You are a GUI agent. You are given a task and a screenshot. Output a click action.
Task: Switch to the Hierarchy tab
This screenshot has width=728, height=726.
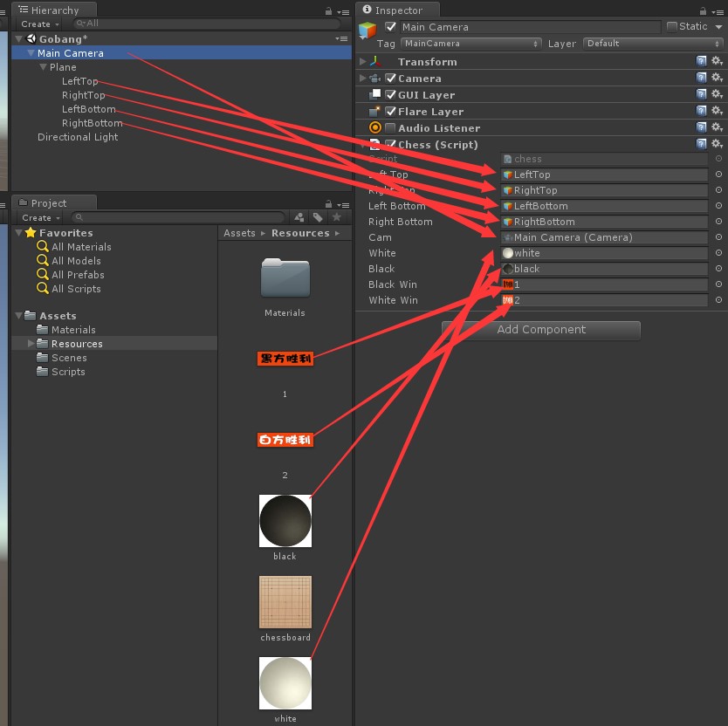(x=54, y=10)
